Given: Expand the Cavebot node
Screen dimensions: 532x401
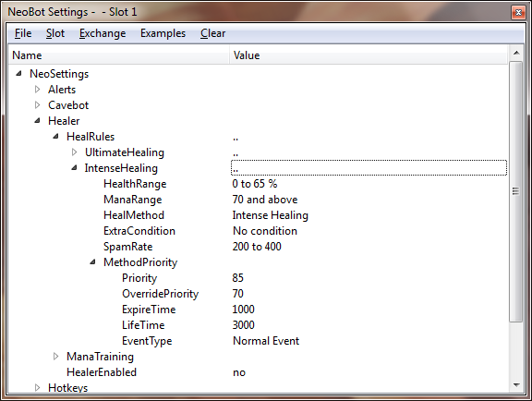Looking at the screenshot, I should pyautogui.click(x=37, y=105).
